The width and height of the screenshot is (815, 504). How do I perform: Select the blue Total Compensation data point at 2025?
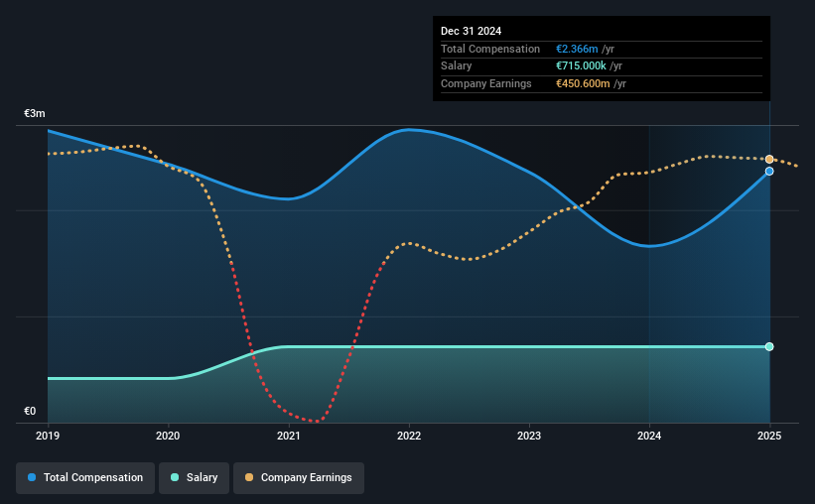(x=769, y=171)
